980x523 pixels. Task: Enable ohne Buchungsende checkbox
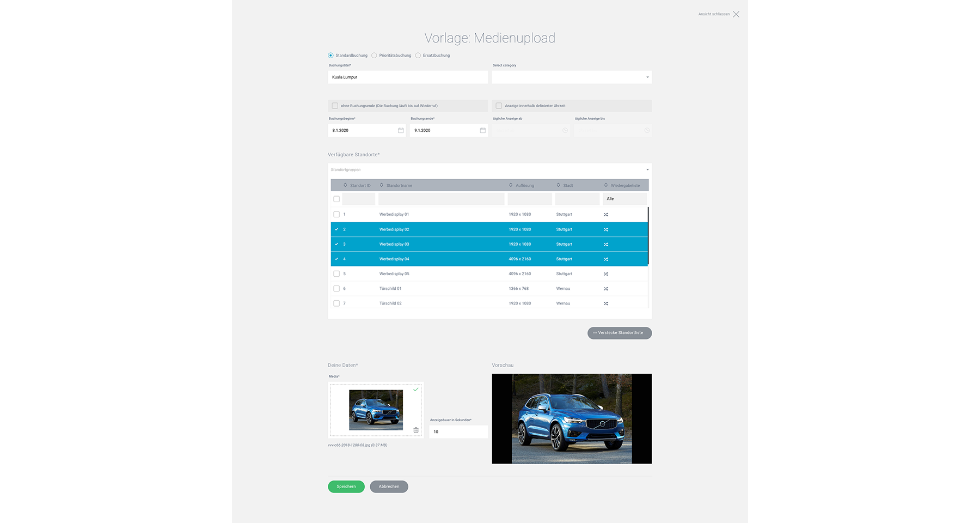[335, 106]
